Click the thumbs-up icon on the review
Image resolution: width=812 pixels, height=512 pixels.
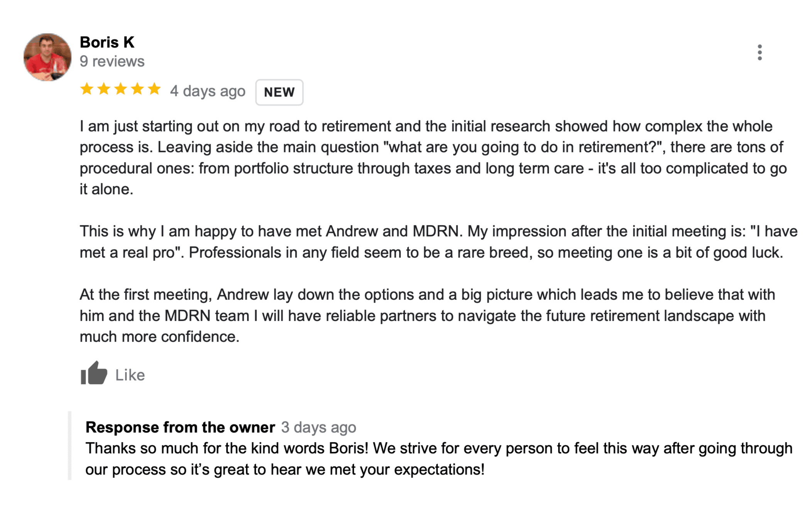(x=94, y=373)
